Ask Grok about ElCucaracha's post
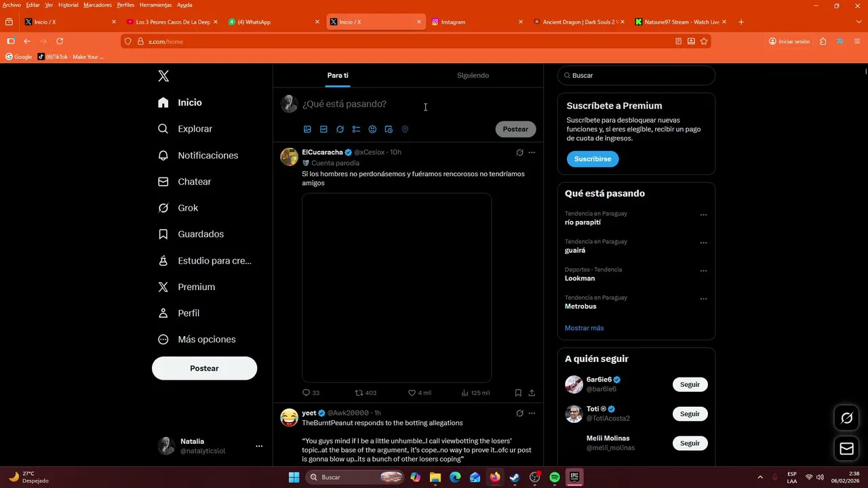 519,152
